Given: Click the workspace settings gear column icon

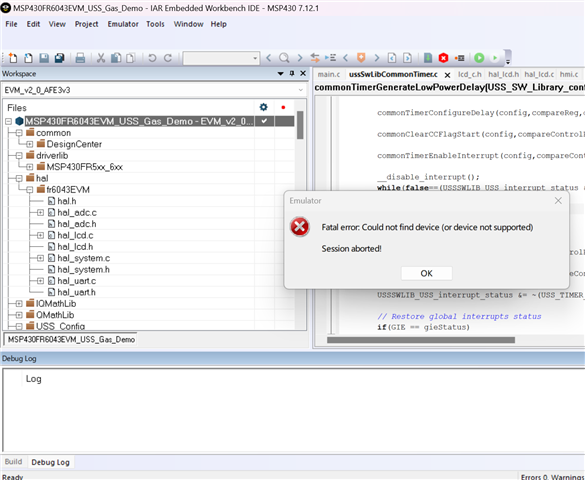Looking at the screenshot, I should [263, 107].
